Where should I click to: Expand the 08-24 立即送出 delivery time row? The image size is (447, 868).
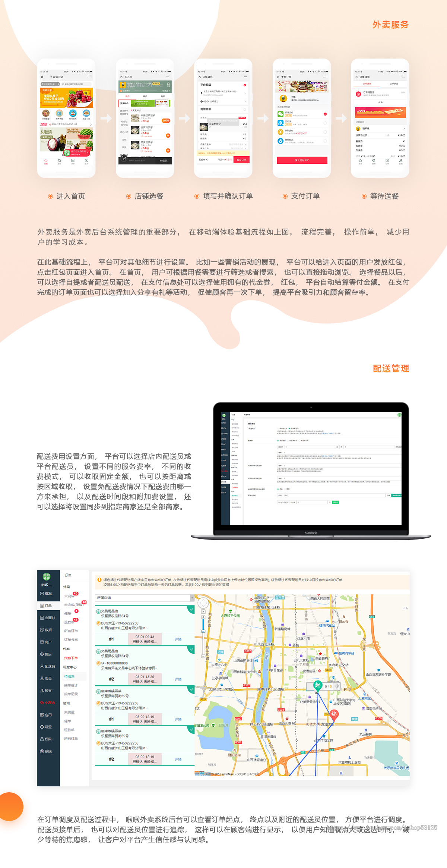pyautogui.click(x=223, y=101)
